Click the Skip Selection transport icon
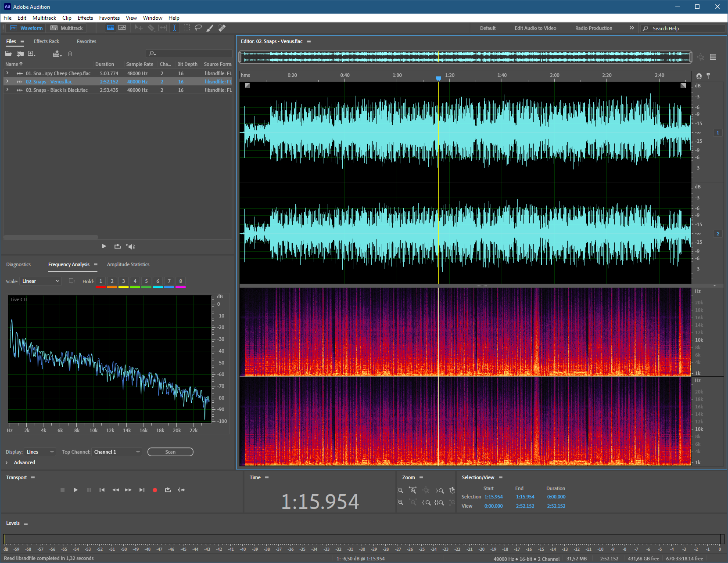Viewport: 728px width, 563px height. pyautogui.click(x=181, y=490)
